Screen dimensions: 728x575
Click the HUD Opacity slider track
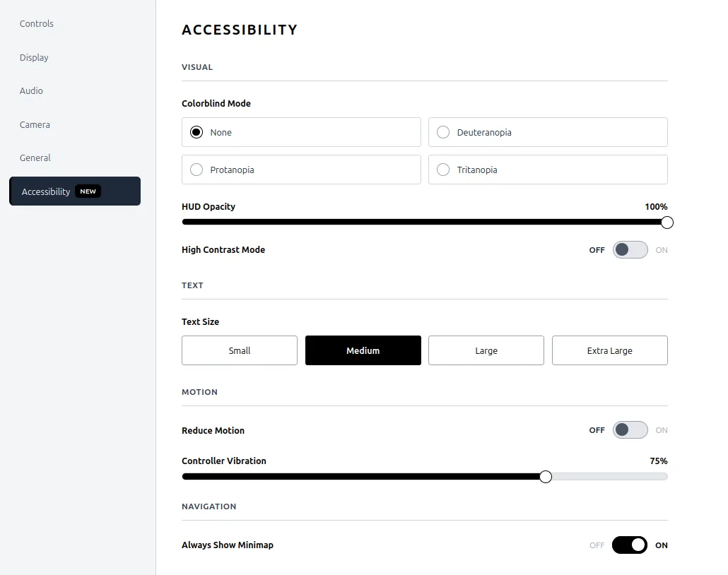pyautogui.click(x=424, y=223)
